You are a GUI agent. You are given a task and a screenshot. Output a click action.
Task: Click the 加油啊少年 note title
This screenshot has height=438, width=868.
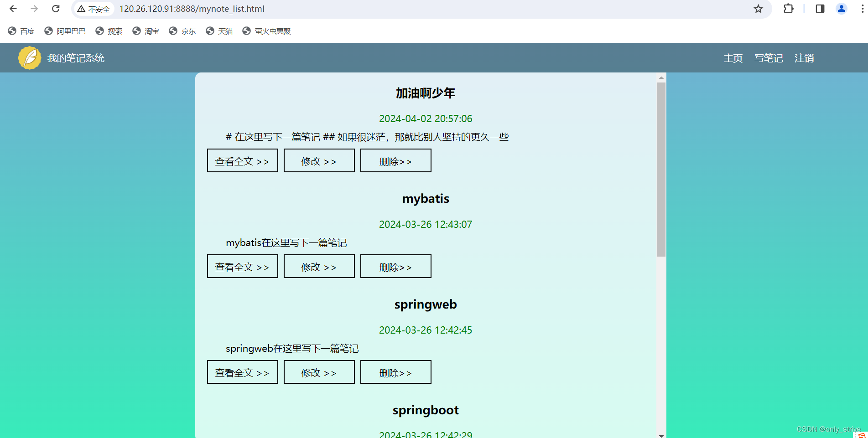coord(426,93)
